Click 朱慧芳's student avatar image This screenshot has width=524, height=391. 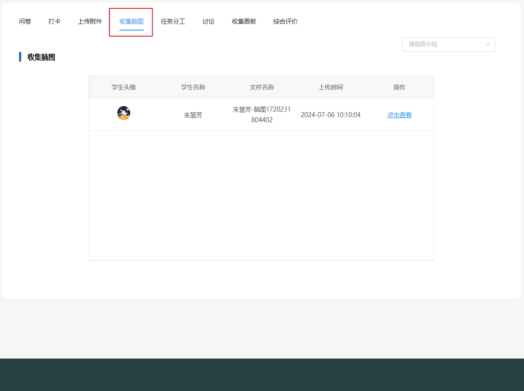(124, 113)
